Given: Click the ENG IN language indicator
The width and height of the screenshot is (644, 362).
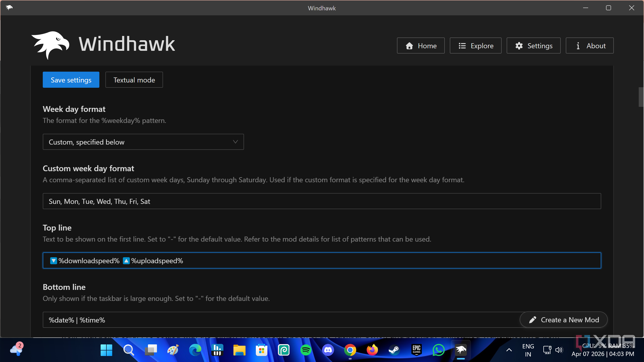Looking at the screenshot, I should (528, 350).
